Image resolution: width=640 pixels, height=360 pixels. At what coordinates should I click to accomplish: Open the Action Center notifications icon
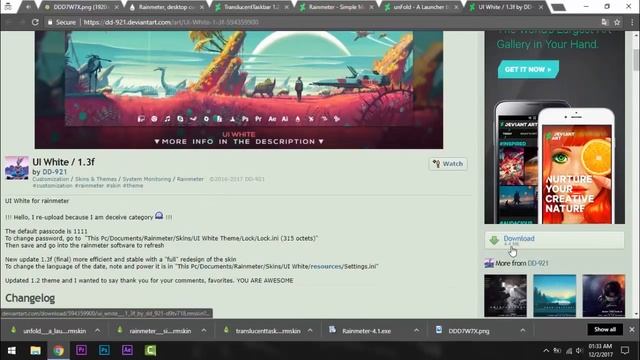(x=625, y=351)
